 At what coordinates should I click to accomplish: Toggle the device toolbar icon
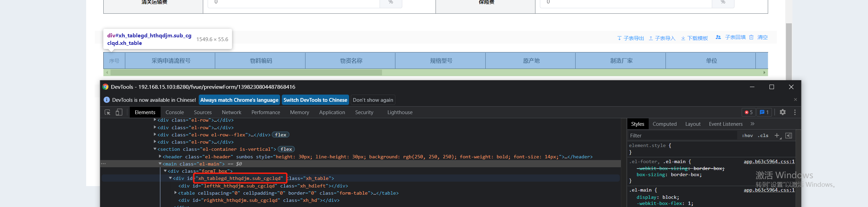coord(119,112)
